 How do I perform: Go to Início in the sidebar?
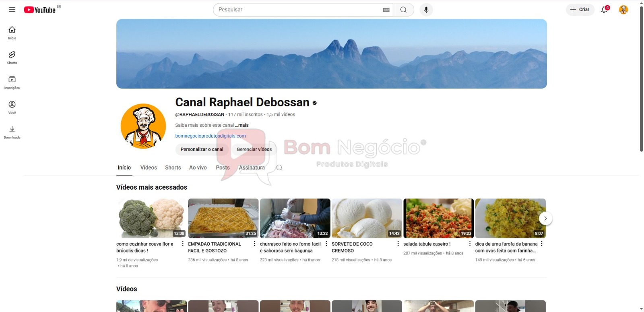point(12,33)
